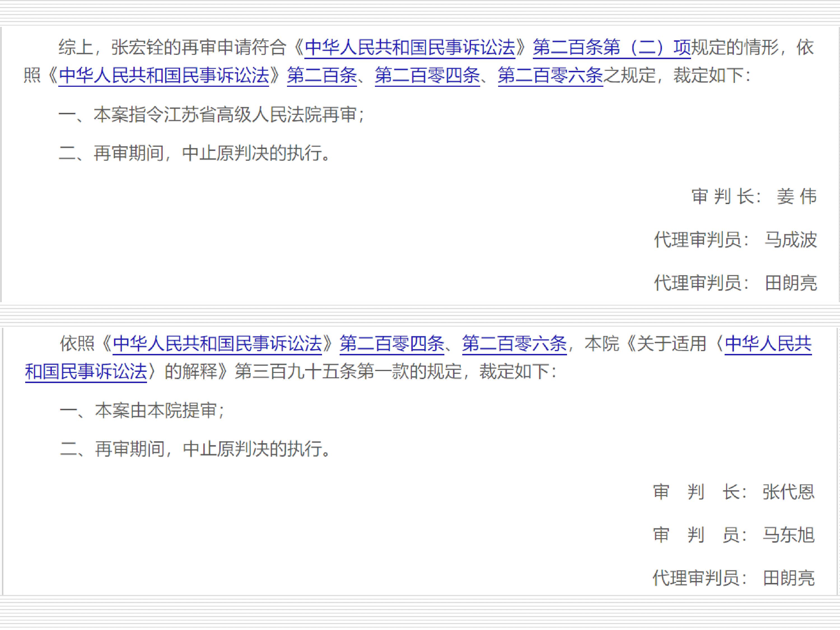The height and width of the screenshot is (630, 840).
Task: Click acting judge name 马成波
Action: coord(791,240)
